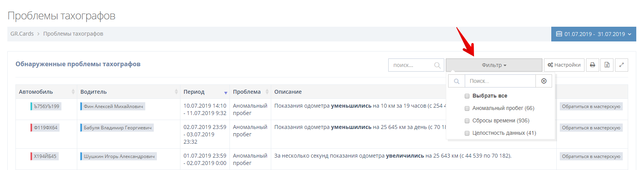This screenshot has width=644, height=170.
Task: Open driver Шушкин Игорь Александрович
Action: [x=118, y=156]
